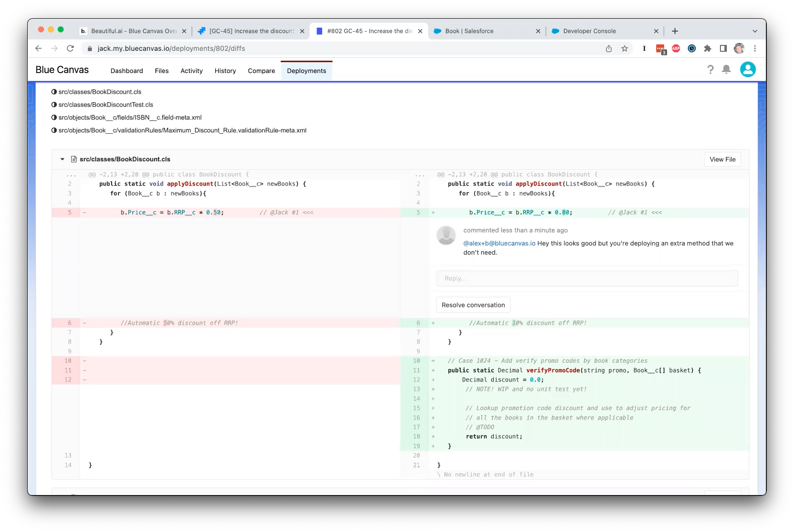Viewport: 794px width, 532px height.
Task: Collapse the BookDiscount.cls diff section
Action: click(x=62, y=159)
